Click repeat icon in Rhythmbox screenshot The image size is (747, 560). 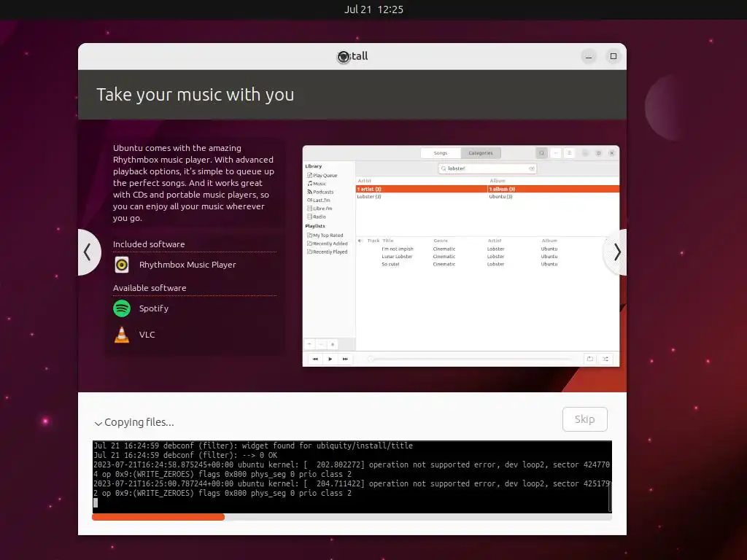(589, 359)
